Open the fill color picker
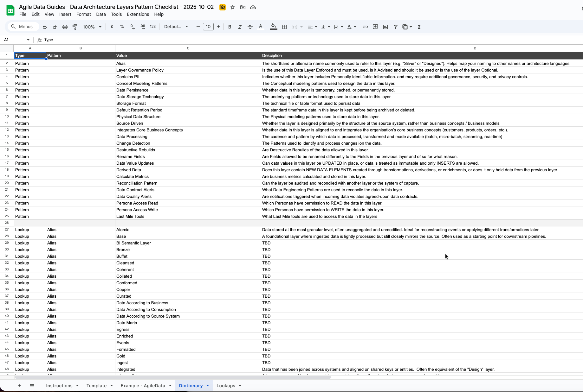The height and width of the screenshot is (392, 583). pyautogui.click(x=274, y=27)
